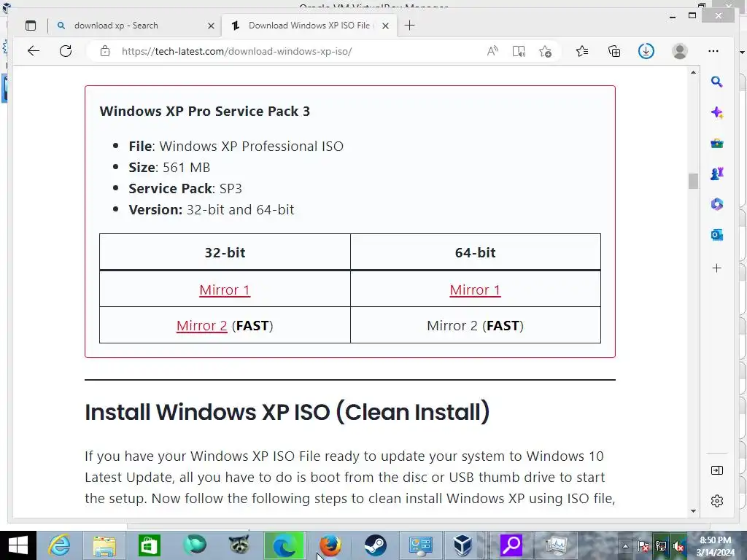Close the Download Windows XP ISO tab
The image size is (747, 560).
pos(385,26)
